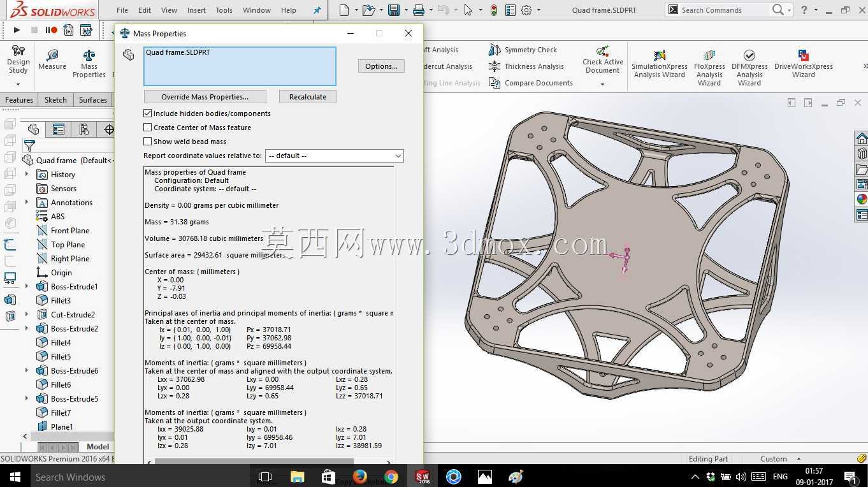Viewport: 868px width, 487px height.
Task: Uncheck Include hidden bodies/components
Action: pyautogui.click(x=148, y=113)
